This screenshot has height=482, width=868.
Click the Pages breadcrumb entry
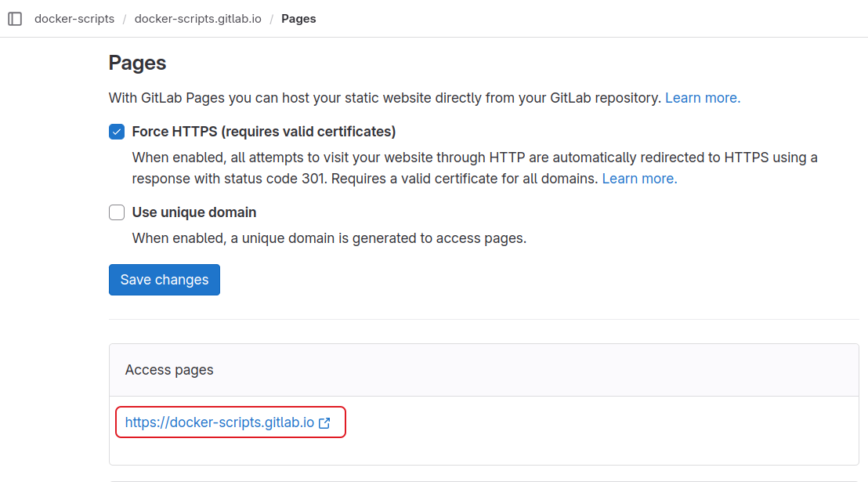[x=298, y=18]
